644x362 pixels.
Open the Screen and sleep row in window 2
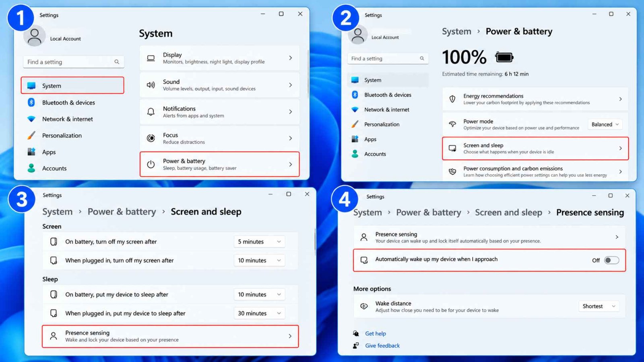tap(535, 148)
